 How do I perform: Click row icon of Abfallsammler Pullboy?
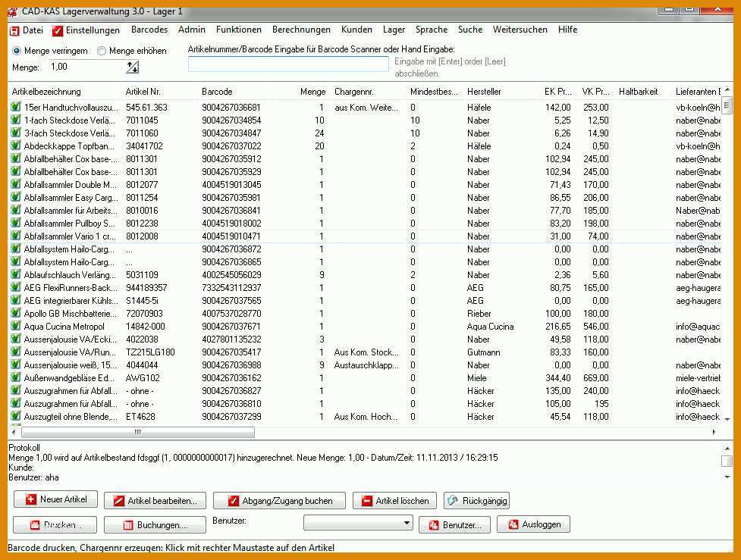[x=16, y=223]
